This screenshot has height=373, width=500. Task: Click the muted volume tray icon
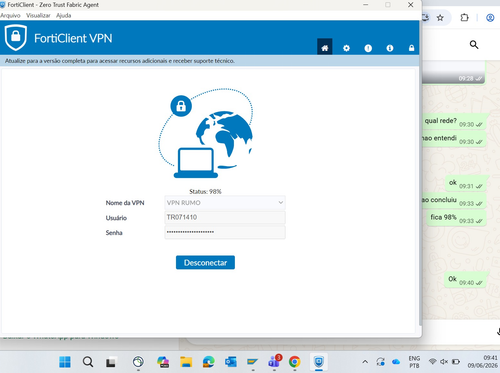click(444, 362)
